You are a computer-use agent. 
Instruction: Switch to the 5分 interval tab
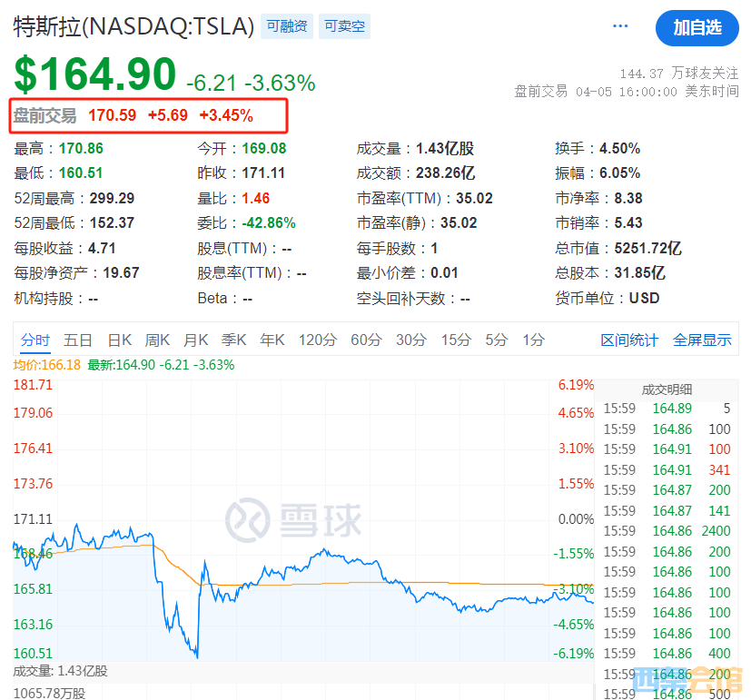pyautogui.click(x=496, y=340)
